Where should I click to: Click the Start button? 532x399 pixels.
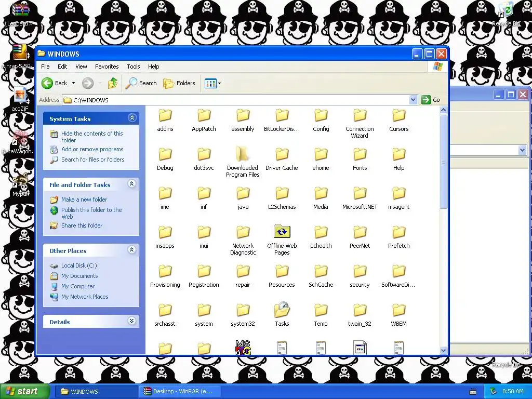tap(25, 392)
